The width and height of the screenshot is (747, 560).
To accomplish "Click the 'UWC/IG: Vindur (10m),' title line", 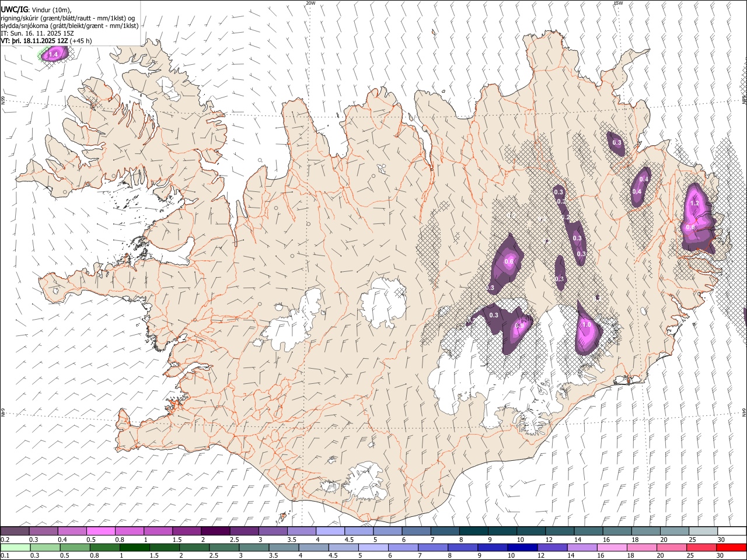I will pyautogui.click(x=36, y=9).
